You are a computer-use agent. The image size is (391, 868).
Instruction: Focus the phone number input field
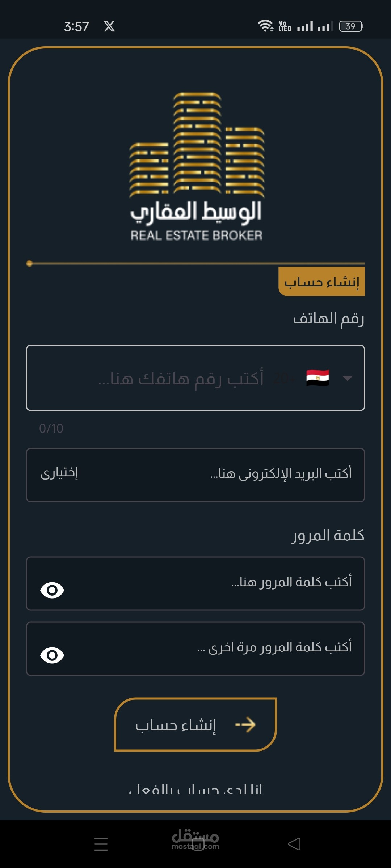pyautogui.click(x=181, y=378)
